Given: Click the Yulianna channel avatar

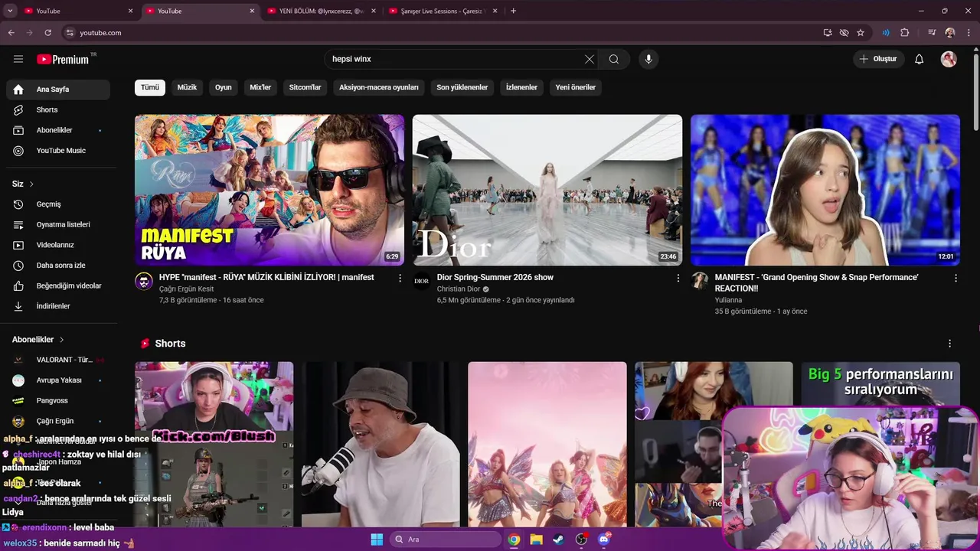Looking at the screenshot, I should [x=700, y=281].
